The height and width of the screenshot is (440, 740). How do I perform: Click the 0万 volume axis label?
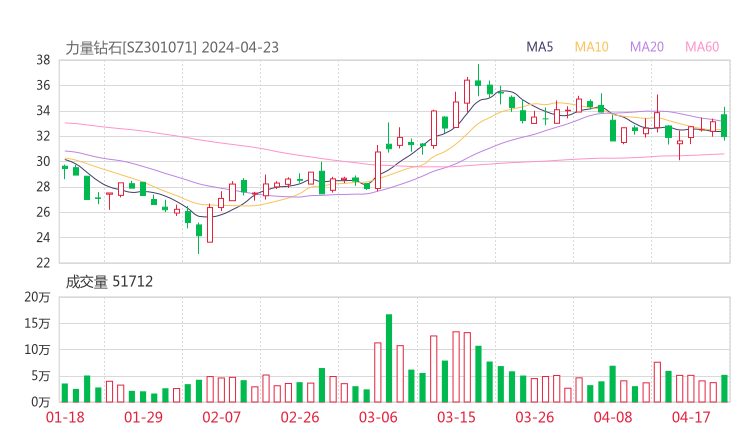[41, 402]
